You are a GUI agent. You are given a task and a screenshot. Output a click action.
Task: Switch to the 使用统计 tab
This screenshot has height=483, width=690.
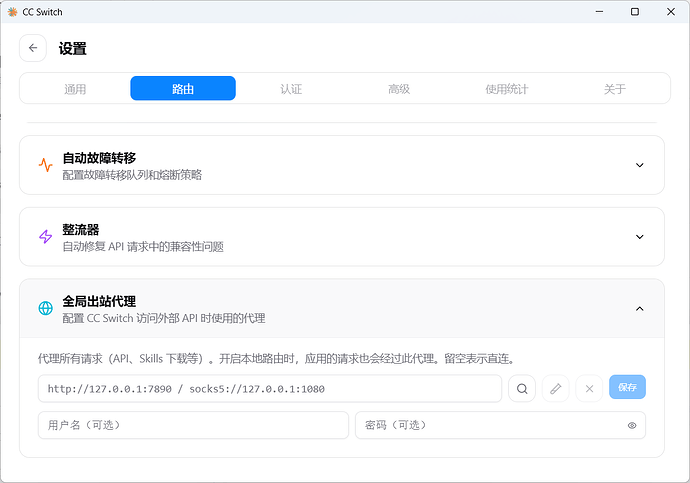506,89
